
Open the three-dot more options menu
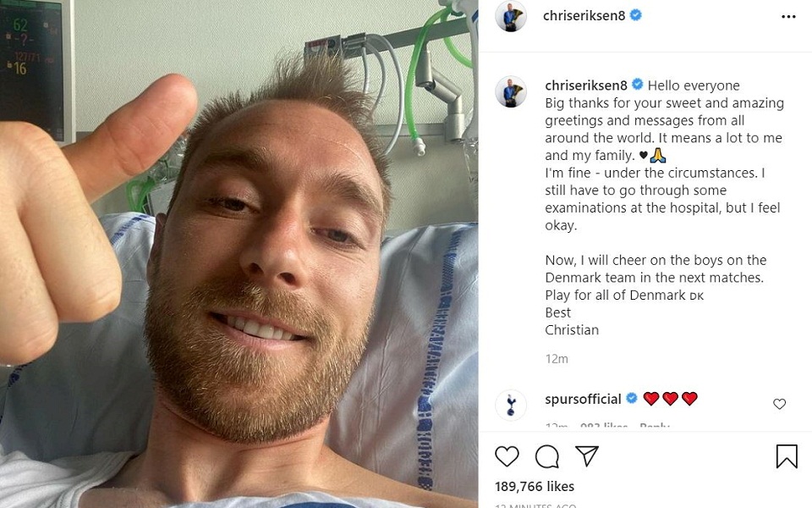pyautogui.click(x=788, y=17)
